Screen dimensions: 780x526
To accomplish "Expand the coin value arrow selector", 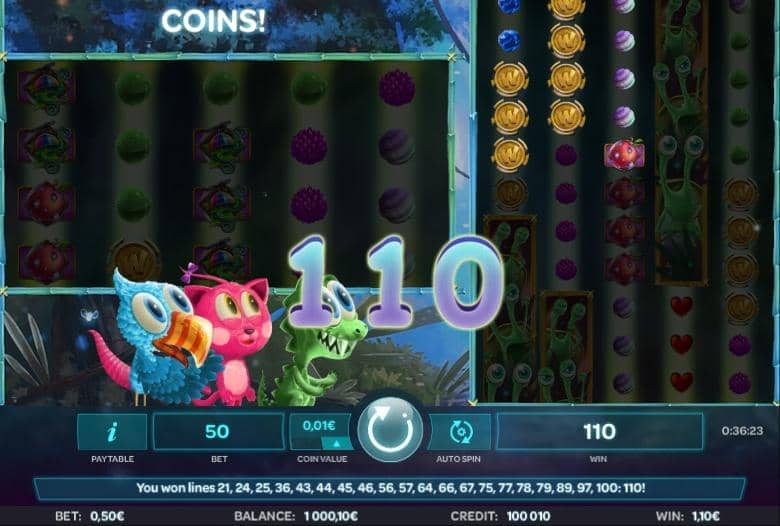I will 337,443.
